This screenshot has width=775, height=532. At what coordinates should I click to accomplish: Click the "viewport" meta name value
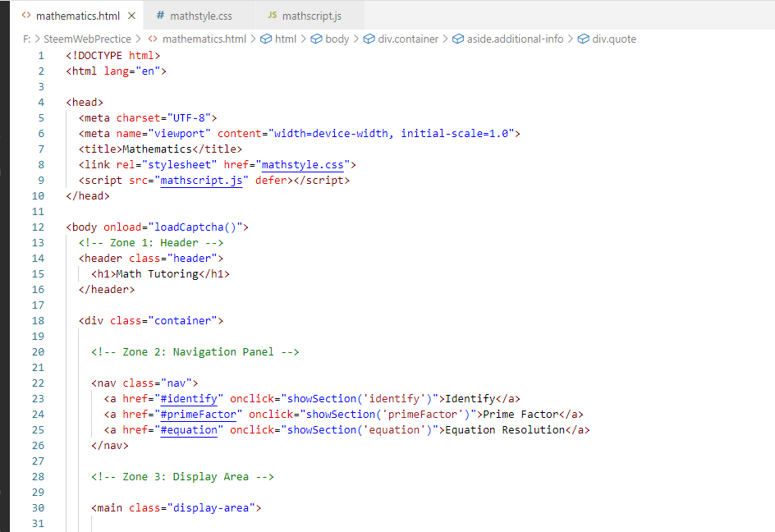pos(179,134)
